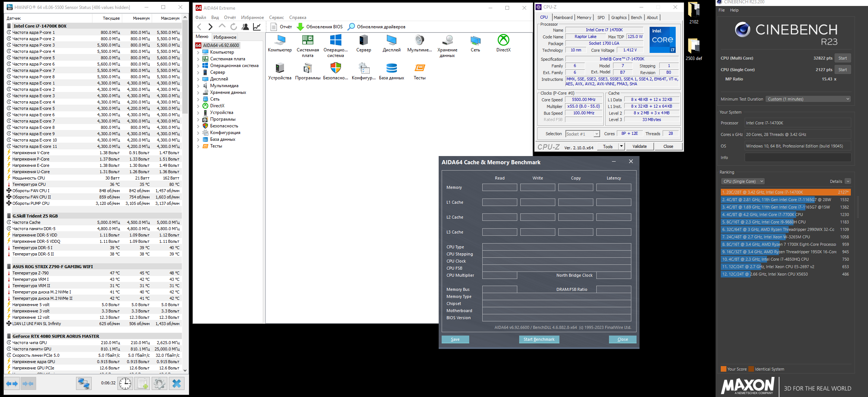Expand Тесты node in AIDA64 tree
The width and height of the screenshot is (868, 397).
[198, 146]
